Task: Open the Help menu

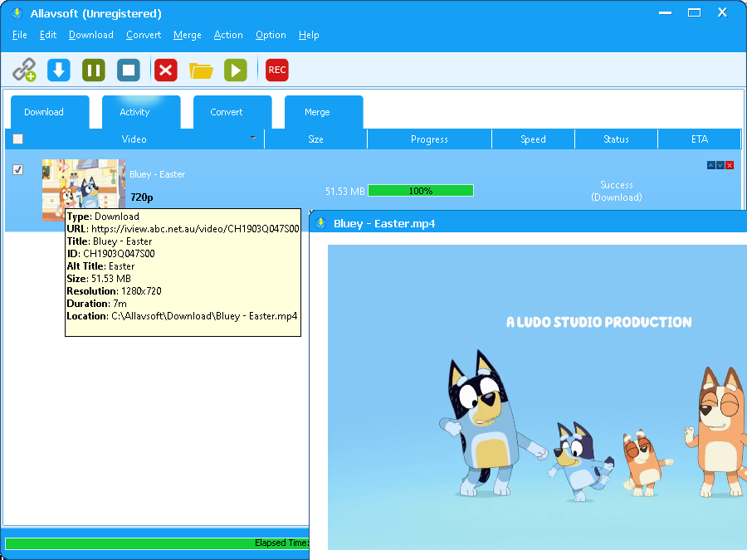Action: tap(309, 35)
